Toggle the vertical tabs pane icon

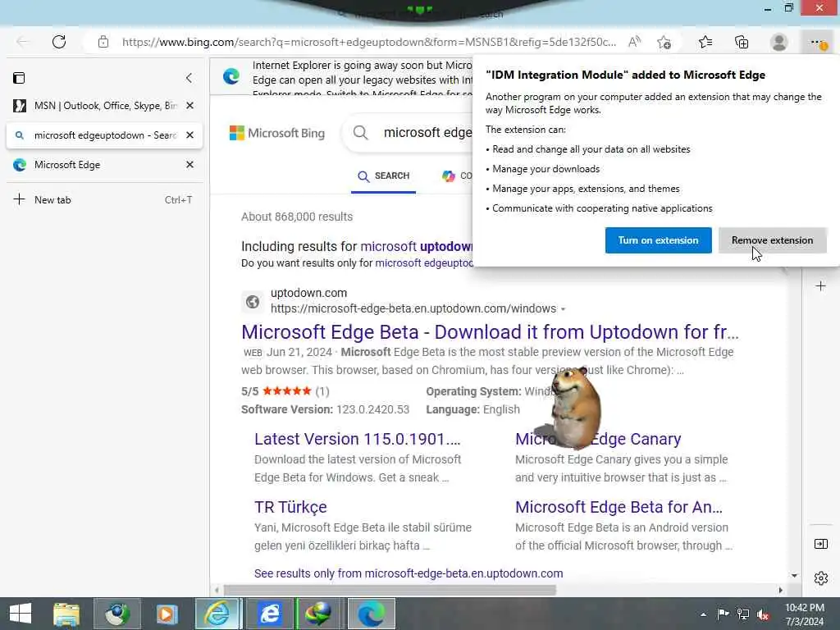coord(19,78)
